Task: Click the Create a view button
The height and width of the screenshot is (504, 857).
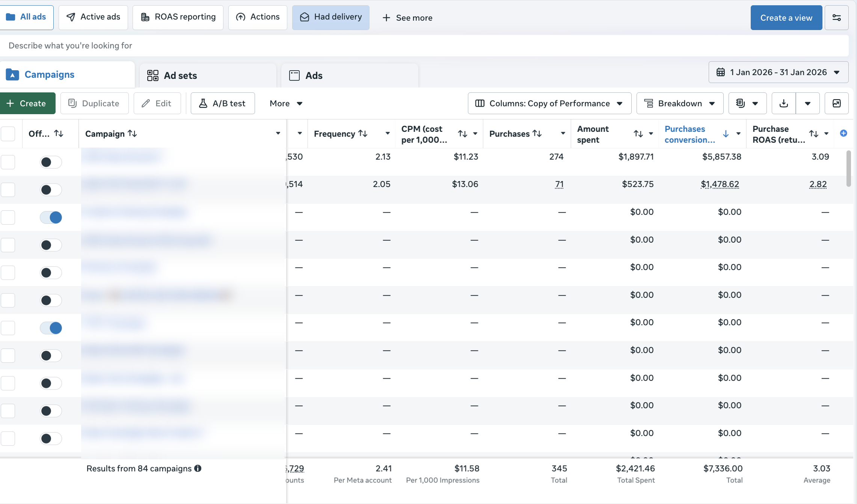Action: click(786, 18)
